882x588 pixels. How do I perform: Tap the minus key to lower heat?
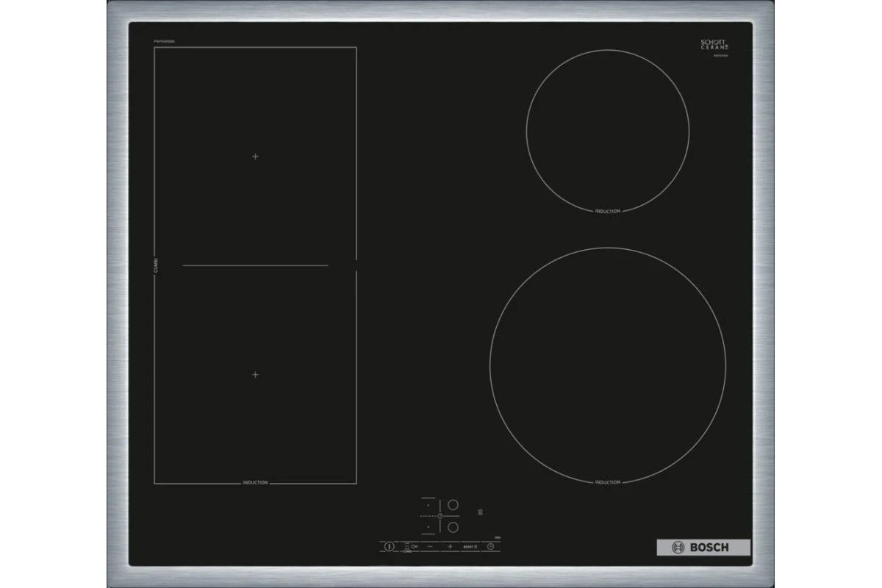430,546
